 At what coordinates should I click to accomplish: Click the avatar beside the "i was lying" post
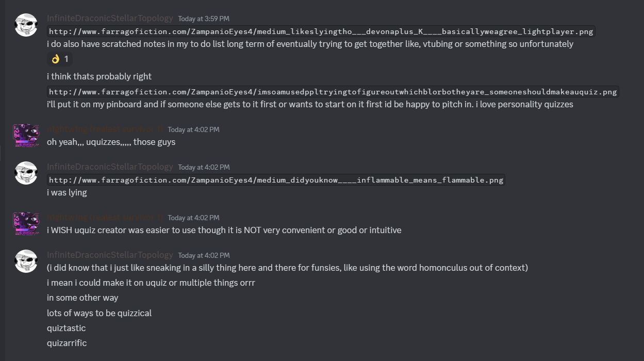(26, 174)
